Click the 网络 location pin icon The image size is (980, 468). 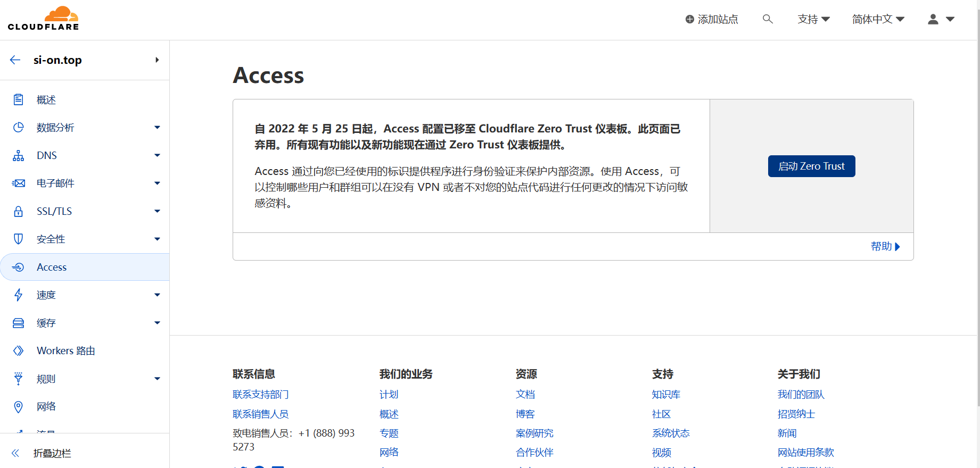[x=18, y=407]
